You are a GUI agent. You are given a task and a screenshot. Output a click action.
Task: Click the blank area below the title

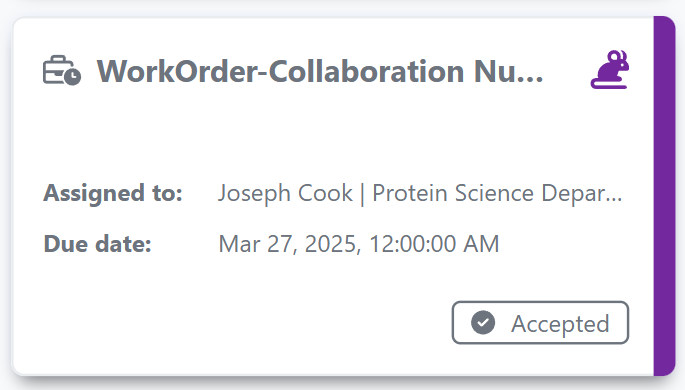[332, 131]
